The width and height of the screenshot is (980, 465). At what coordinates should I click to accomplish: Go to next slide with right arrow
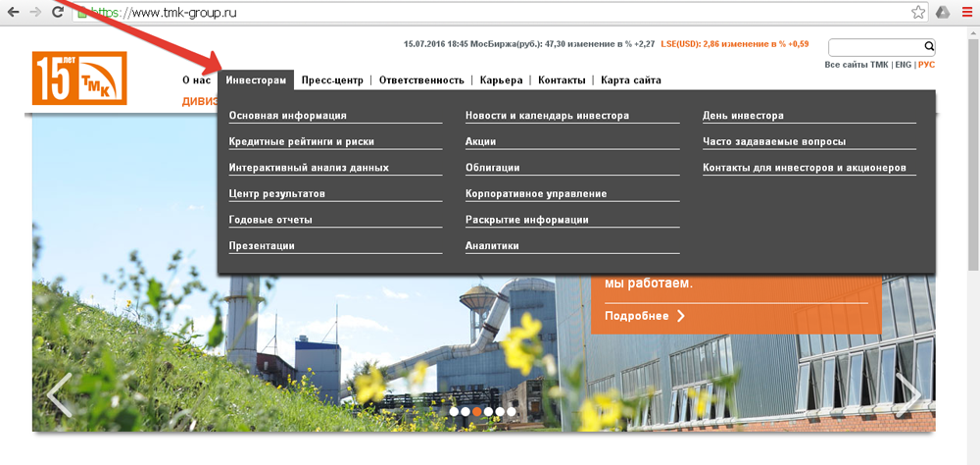(908, 394)
